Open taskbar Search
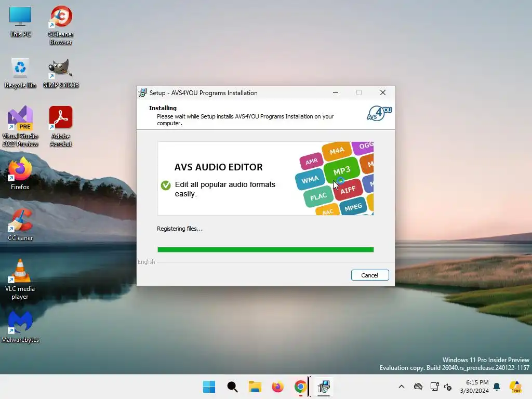The height and width of the screenshot is (399, 532). [232, 387]
